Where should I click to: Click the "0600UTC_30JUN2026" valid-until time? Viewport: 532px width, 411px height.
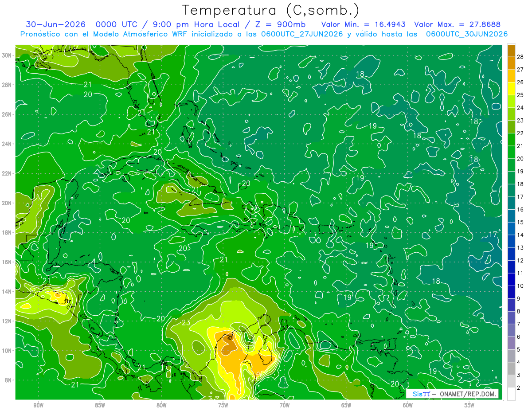tap(466, 34)
